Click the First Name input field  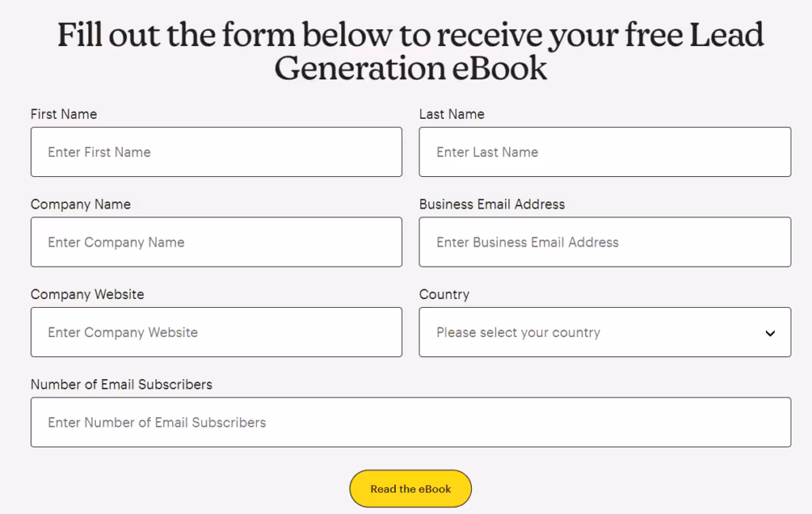coord(216,152)
